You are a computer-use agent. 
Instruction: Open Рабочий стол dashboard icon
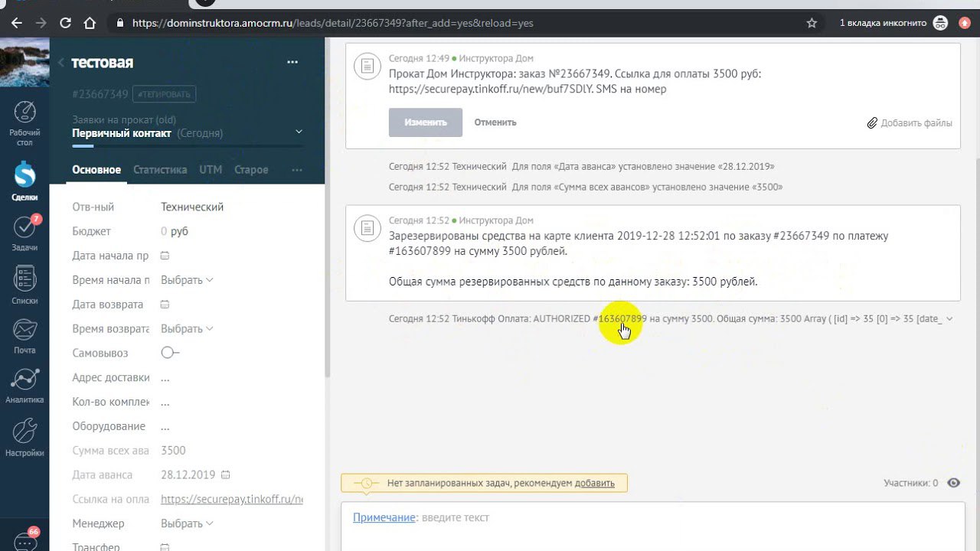point(24,122)
